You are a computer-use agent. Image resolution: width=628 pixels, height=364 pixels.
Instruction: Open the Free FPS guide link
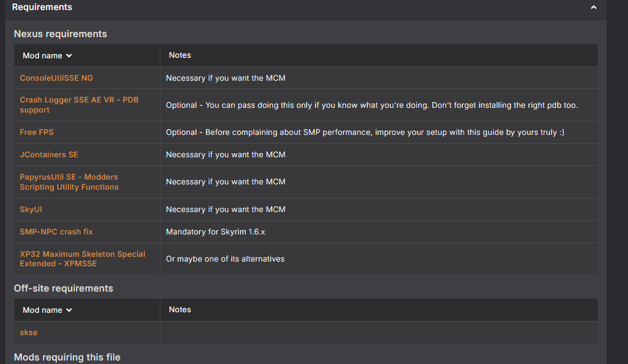click(37, 132)
